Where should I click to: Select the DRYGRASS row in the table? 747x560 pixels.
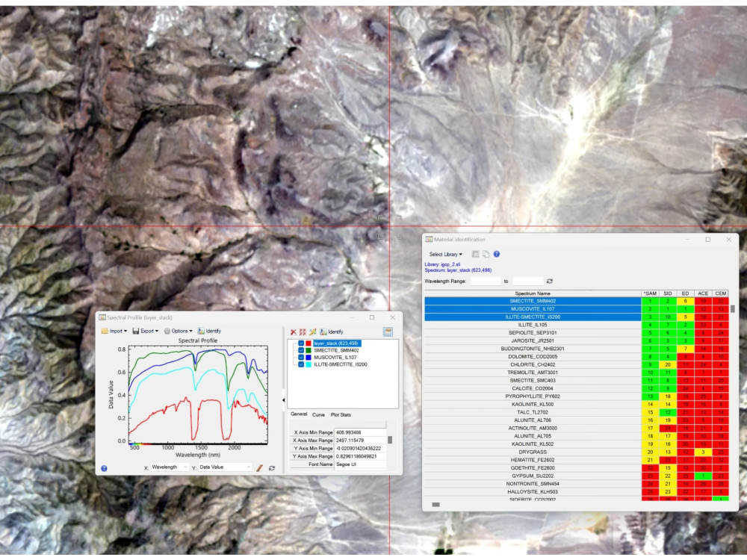533,452
